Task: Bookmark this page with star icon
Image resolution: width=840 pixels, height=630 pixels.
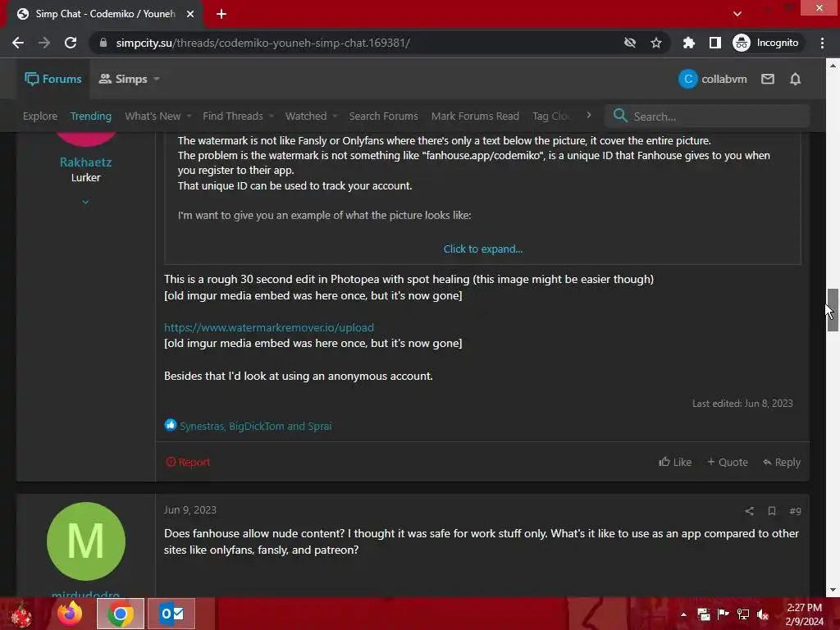Action: tap(656, 43)
